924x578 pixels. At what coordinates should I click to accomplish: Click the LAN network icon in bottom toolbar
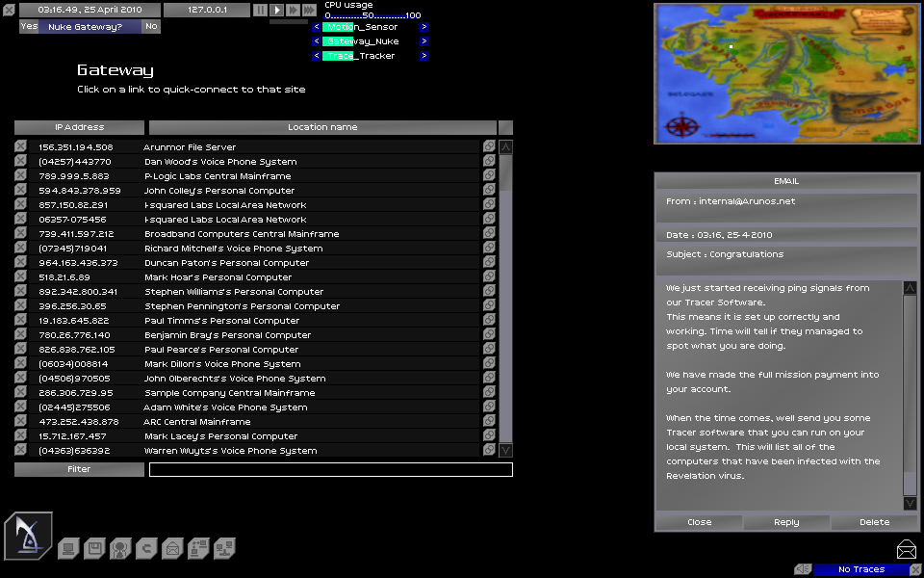(224, 549)
